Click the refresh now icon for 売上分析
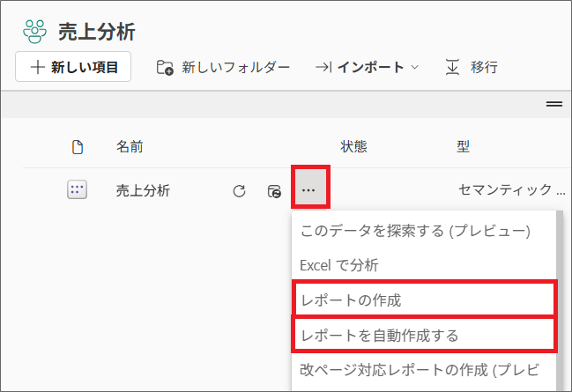 (x=239, y=190)
